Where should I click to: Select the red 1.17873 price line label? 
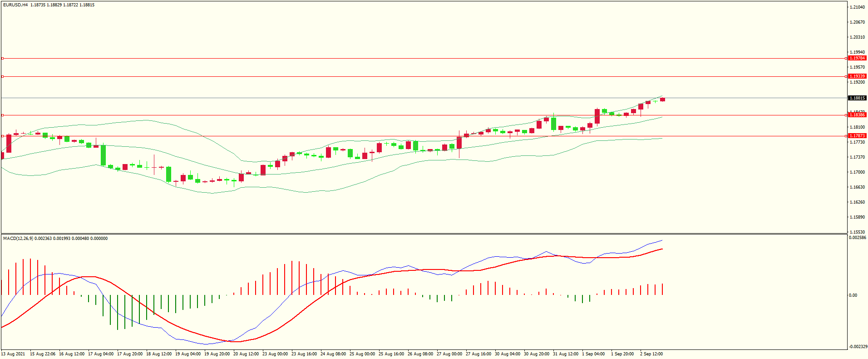coord(857,136)
